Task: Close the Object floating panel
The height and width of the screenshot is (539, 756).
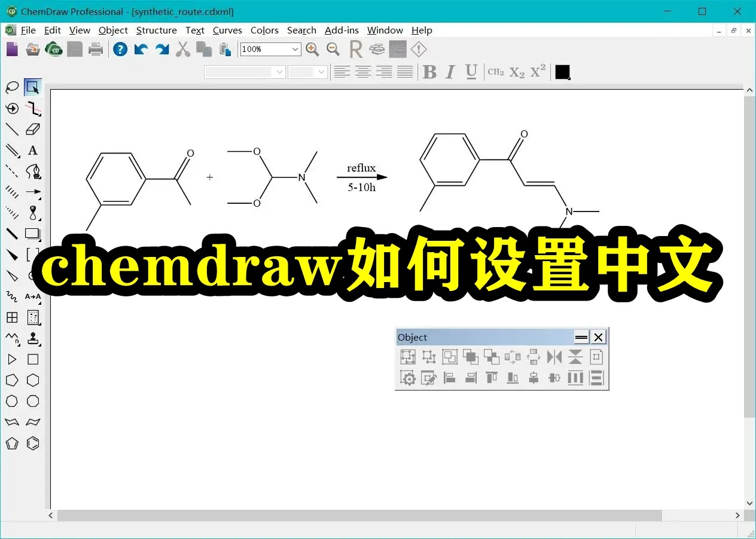Action: pos(598,337)
